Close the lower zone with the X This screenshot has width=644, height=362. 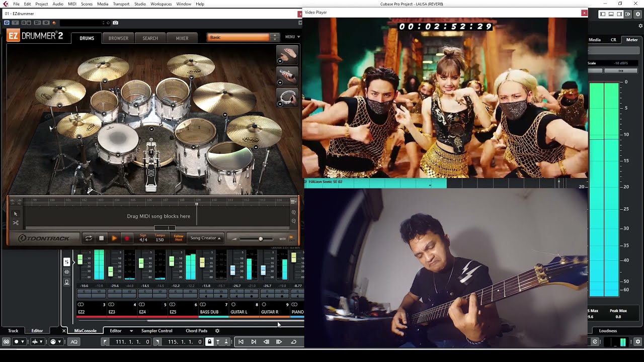point(64,331)
